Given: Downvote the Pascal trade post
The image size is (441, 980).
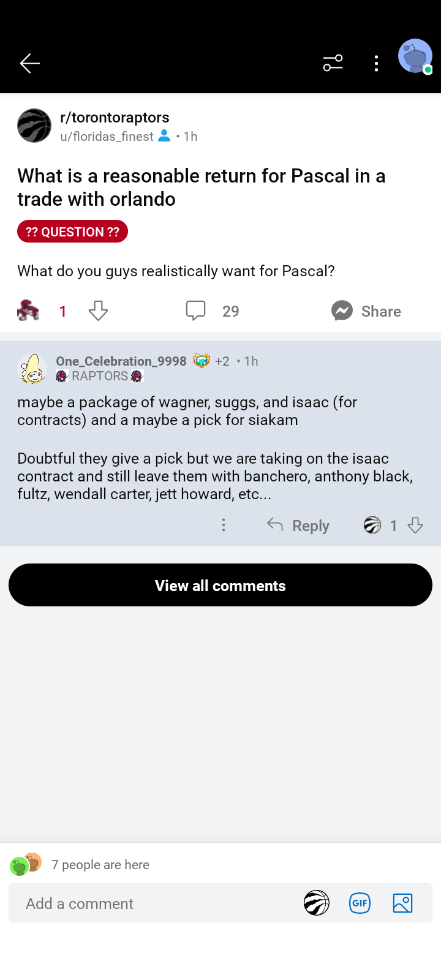Looking at the screenshot, I should [x=98, y=311].
